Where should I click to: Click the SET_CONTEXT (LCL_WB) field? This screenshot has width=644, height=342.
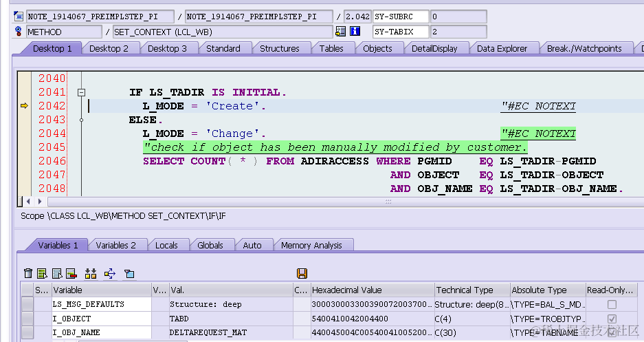click(x=223, y=32)
